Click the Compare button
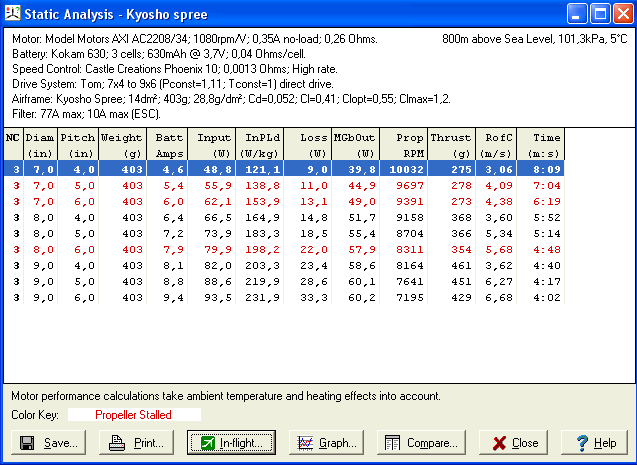The height and width of the screenshot is (465, 637). tap(420, 442)
